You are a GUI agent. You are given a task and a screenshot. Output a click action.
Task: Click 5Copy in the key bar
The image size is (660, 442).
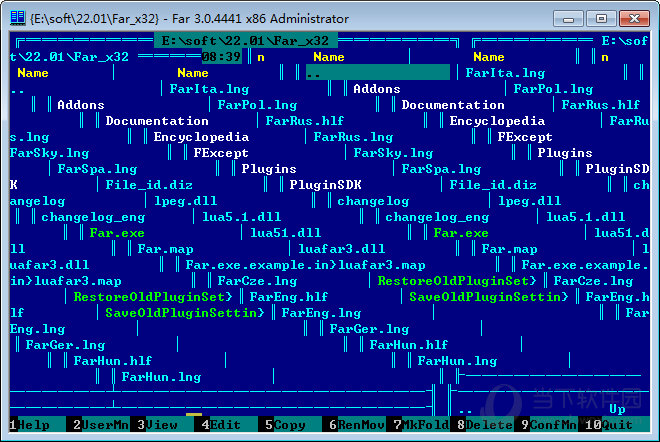point(285,425)
